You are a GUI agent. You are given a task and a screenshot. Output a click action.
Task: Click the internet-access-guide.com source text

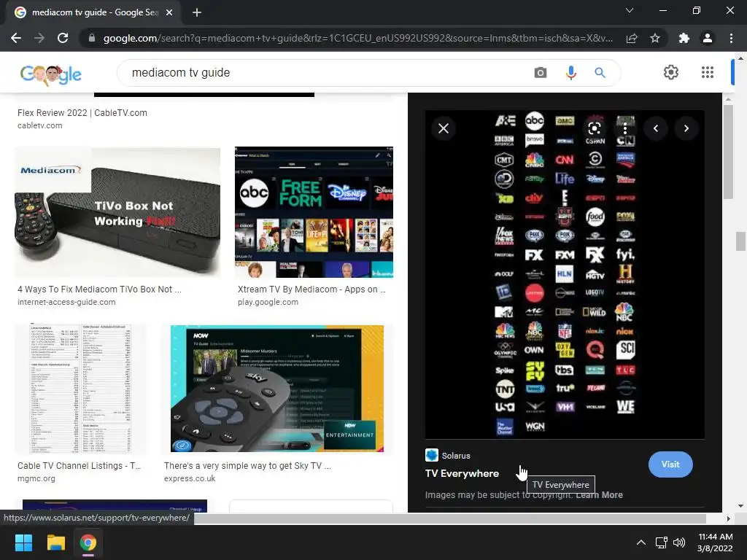(66, 302)
